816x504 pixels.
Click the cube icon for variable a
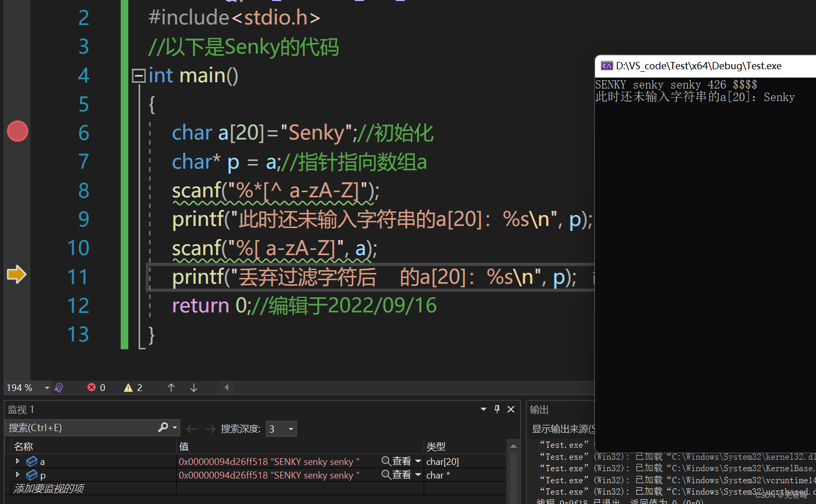[32, 461]
